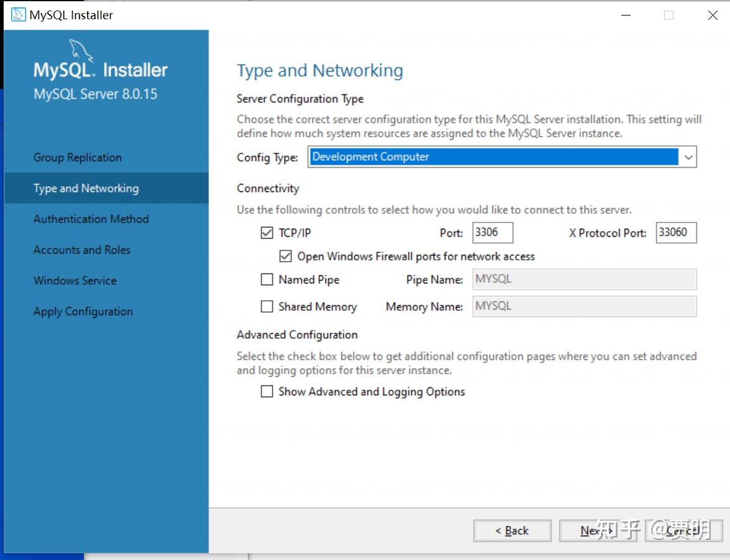This screenshot has height=560, width=730.
Task: Click the Port number field
Action: [493, 232]
